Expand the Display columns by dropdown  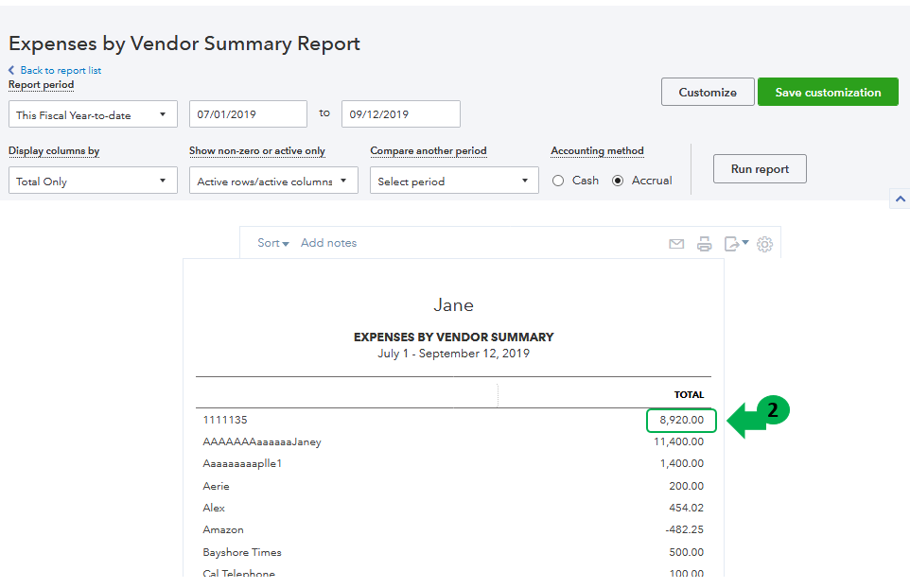[x=93, y=182]
